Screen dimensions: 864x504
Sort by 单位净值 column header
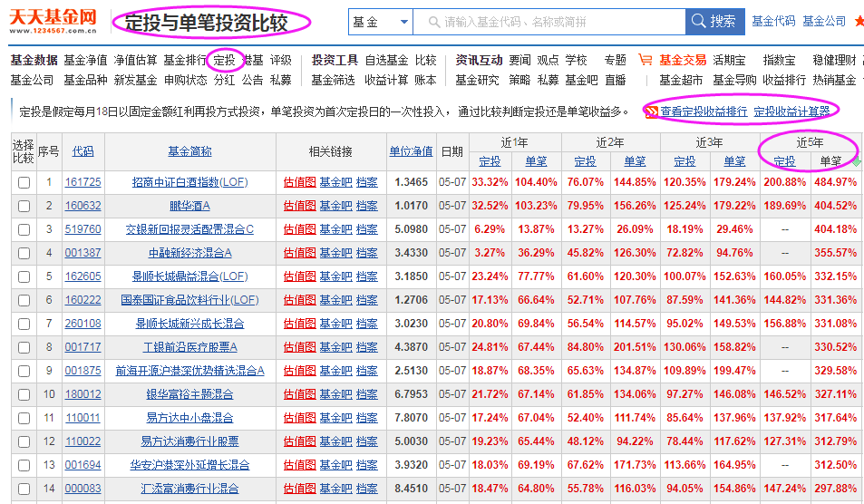pos(411,150)
